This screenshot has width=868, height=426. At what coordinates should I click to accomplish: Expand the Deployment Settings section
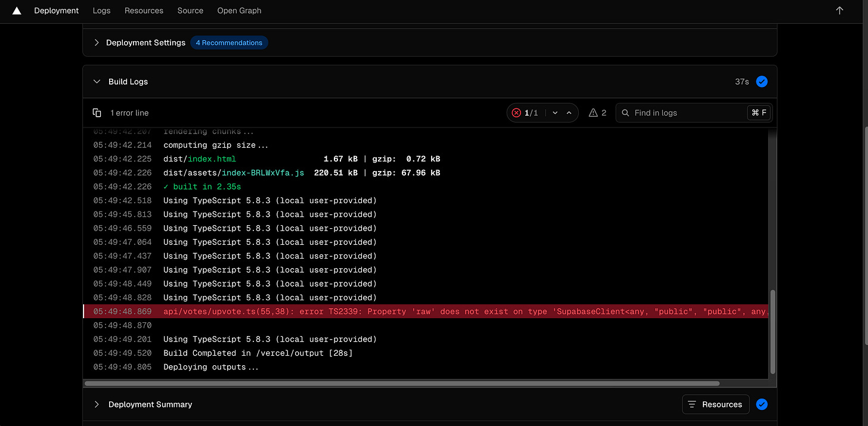(x=96, y=42)
